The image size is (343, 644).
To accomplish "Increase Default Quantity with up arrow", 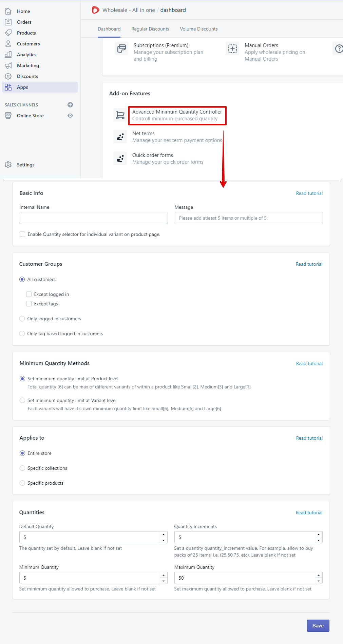I will click(164, 535).
